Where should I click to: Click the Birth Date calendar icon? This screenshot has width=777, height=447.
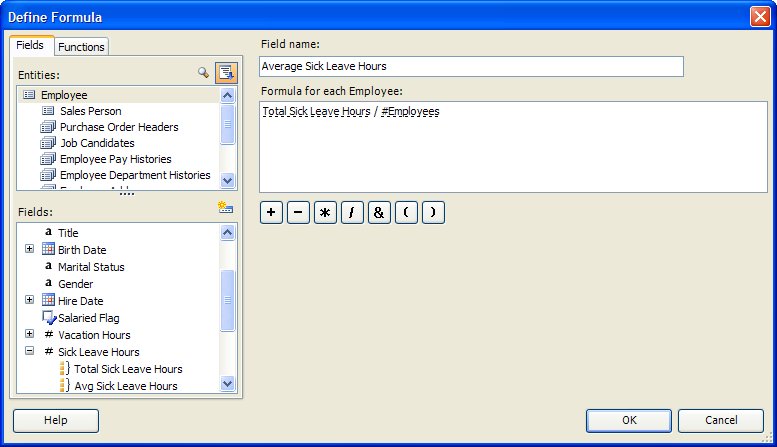[x=48, y=249]
